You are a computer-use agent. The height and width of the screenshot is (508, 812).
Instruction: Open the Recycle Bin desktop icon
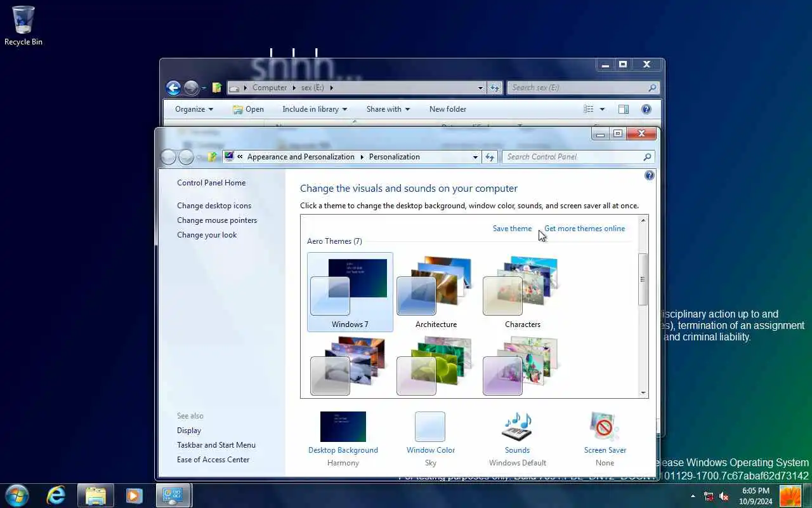pos(23,26)
